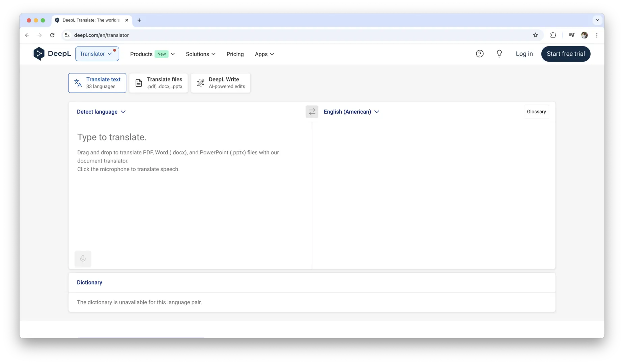
Task: Expand the Products menu
Action: pyautogui.click(x=152, y=54)
